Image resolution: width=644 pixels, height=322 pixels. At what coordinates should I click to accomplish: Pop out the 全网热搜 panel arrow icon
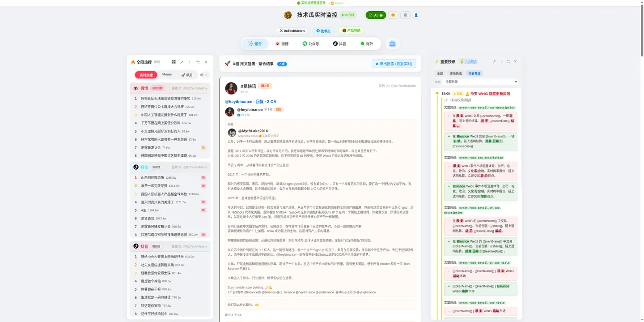tap(182, 62)
